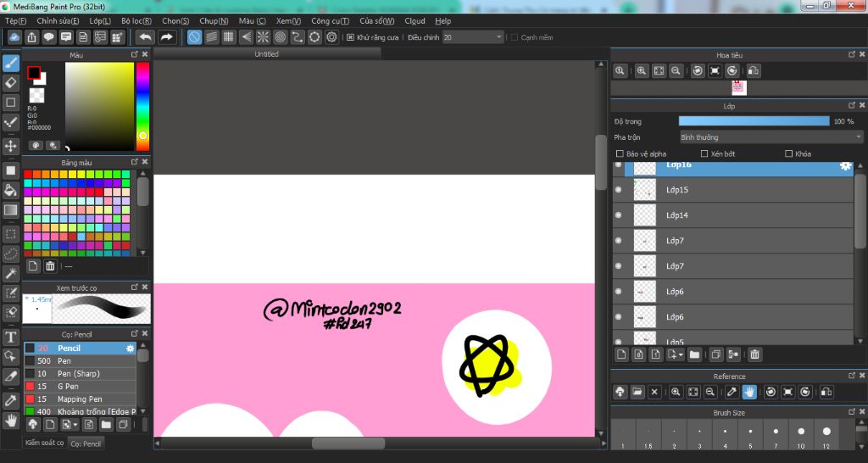Toggle visibility of the first Lớp7 layer

click(x=618, y=240)
